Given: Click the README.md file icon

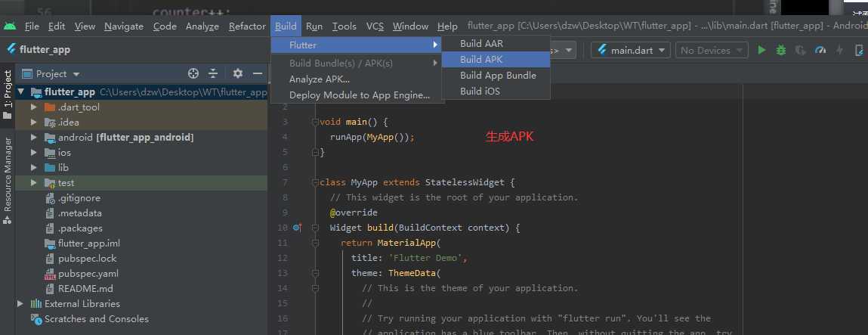Looking at the screenshot, I should pos(50,288).
